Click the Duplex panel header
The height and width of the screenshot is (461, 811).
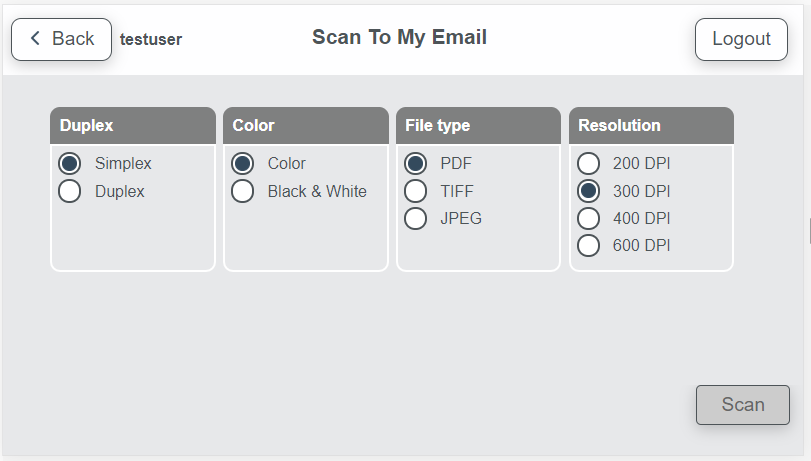(x=133, y=126)
